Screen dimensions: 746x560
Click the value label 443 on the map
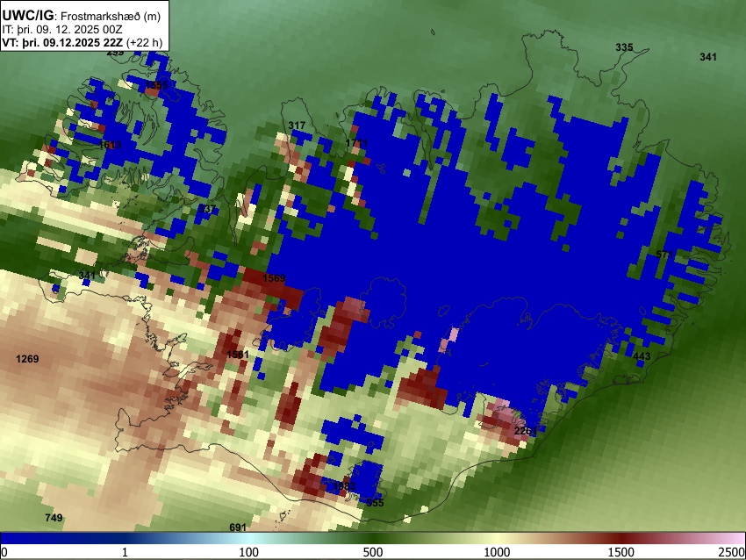click(x=642, y=356)
